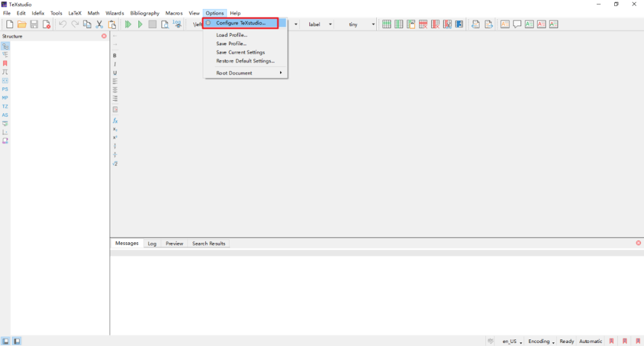Click the new document icon
Image resolution: width=644 pixels, height=346 pixels.
point(10,24)
